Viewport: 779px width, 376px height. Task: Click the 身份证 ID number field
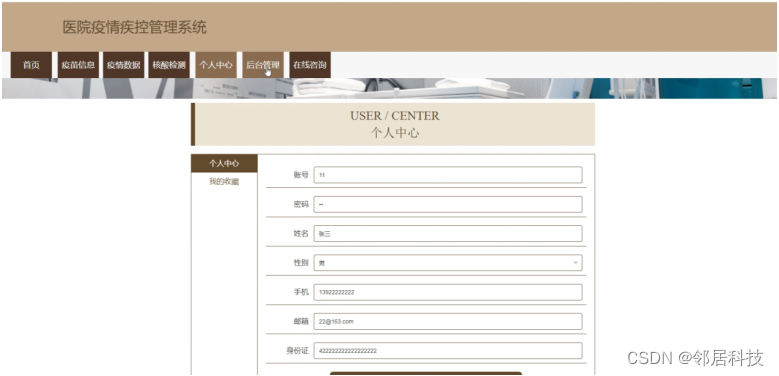pos(448,351)
